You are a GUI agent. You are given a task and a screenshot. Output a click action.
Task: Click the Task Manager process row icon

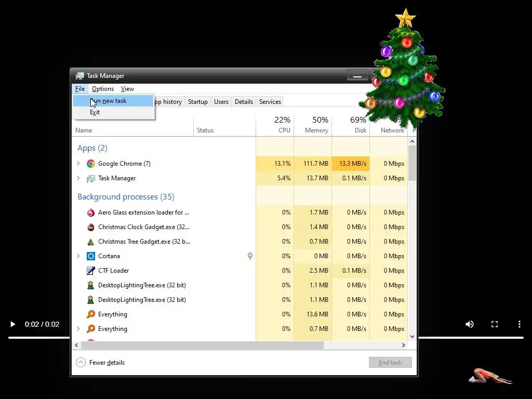pos(90,179)
